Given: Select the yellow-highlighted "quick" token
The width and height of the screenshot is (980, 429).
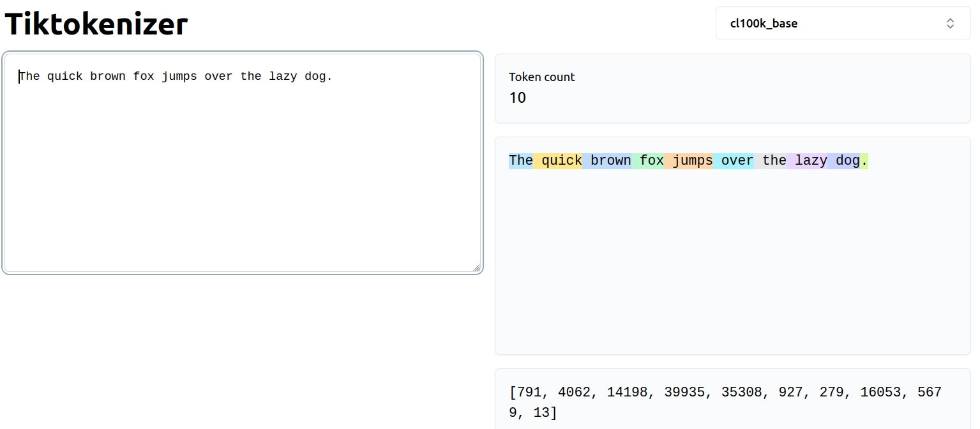Looking at the screenshot, I should pos(559,161).
